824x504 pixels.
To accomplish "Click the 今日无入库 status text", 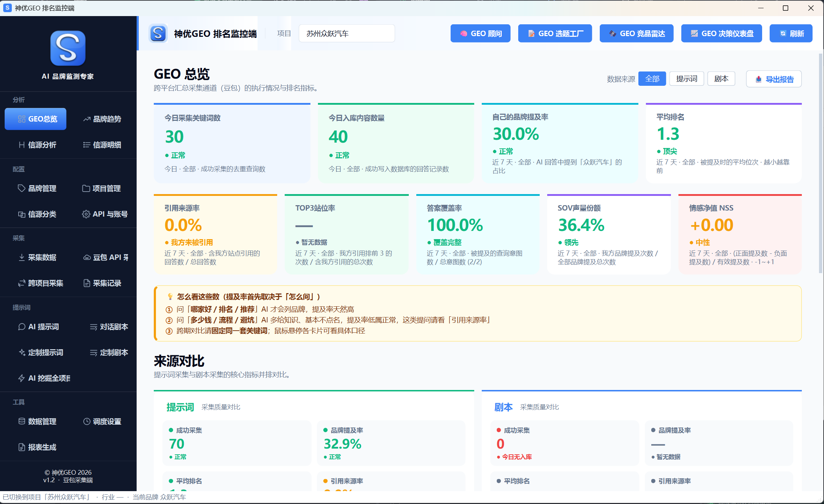I will click(x=517, y=457).
